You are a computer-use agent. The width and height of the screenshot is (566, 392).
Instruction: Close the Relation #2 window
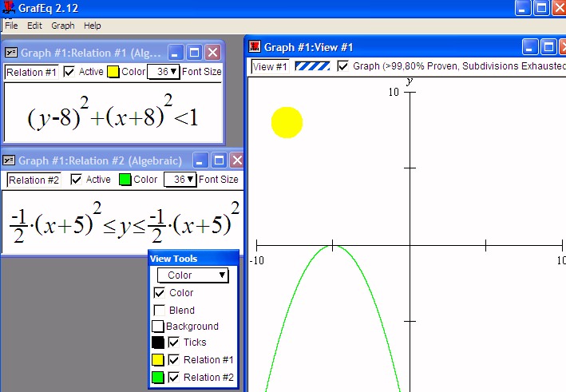pyautogui.click(x=237, y=160)
